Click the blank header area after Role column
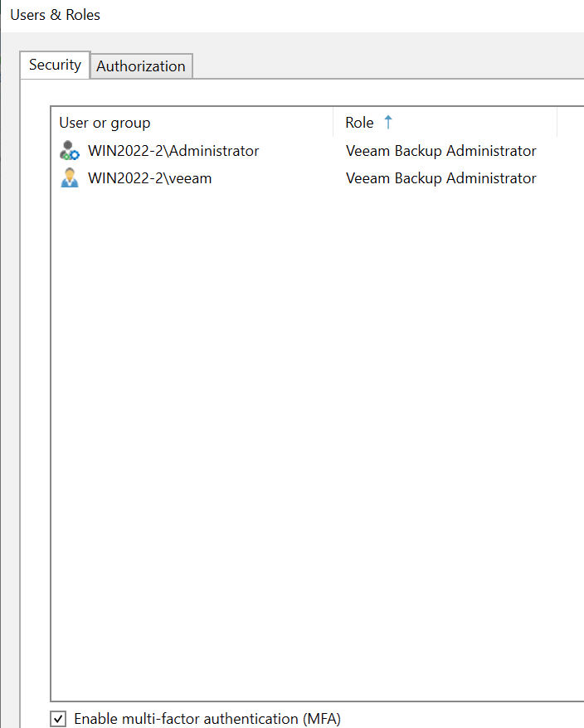584x728 pixels. 571,123
